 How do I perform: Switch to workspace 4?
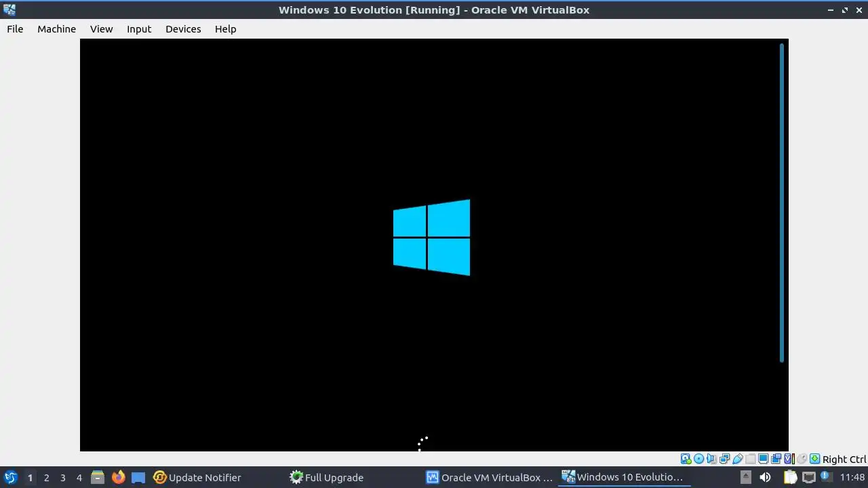79,478
